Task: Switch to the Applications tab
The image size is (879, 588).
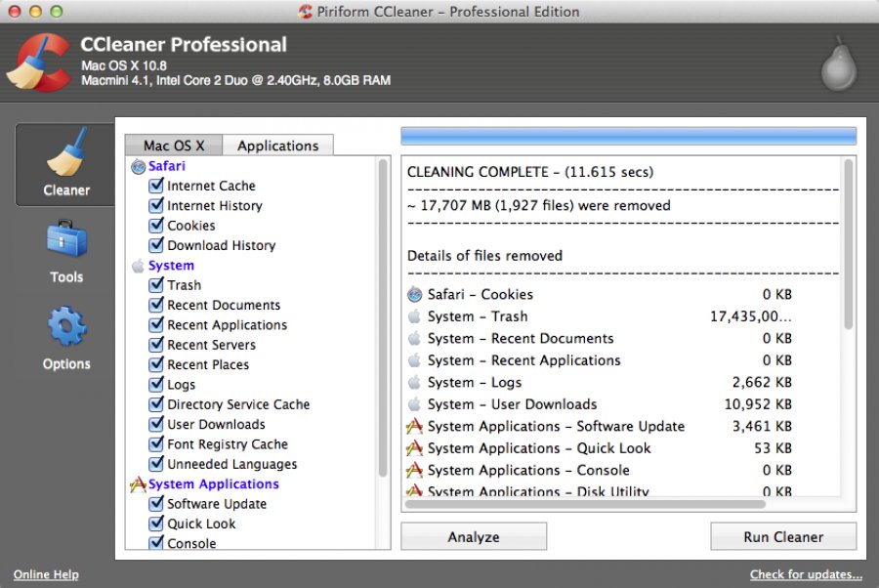Action: [x=278, y=146]
